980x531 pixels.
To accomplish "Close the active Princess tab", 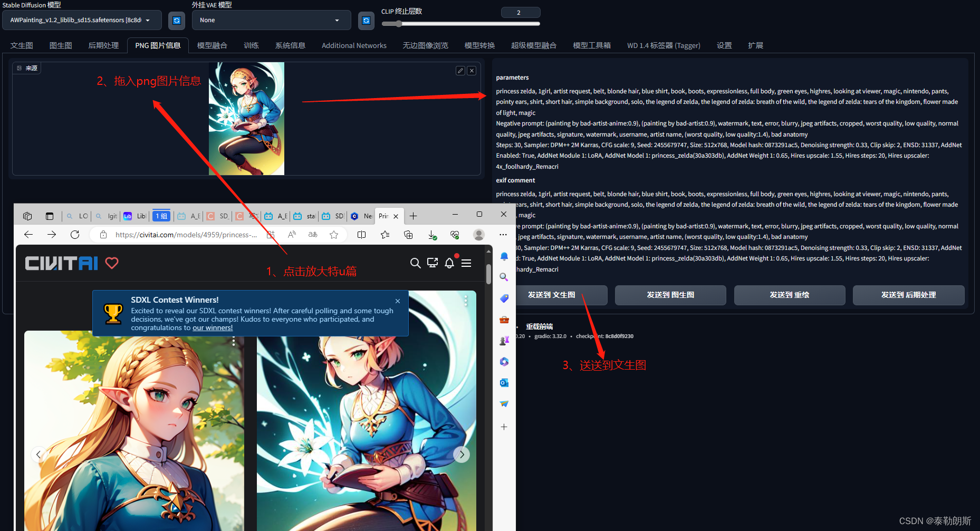I will [x=396, y=216].
